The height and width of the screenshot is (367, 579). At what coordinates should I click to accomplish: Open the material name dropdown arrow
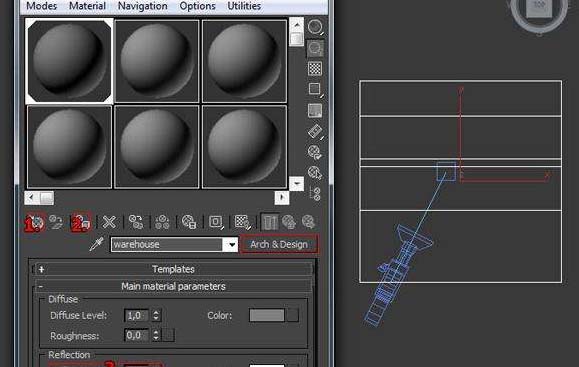(x=232, y=244)
